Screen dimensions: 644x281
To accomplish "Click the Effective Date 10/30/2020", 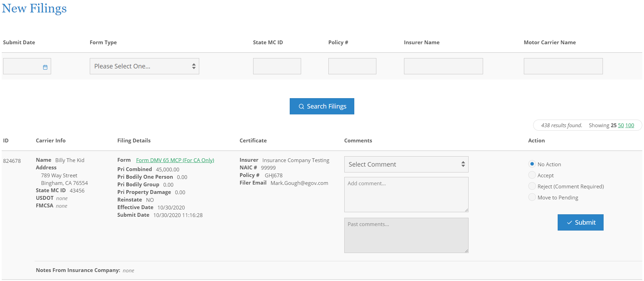I will tap(171, 207).
